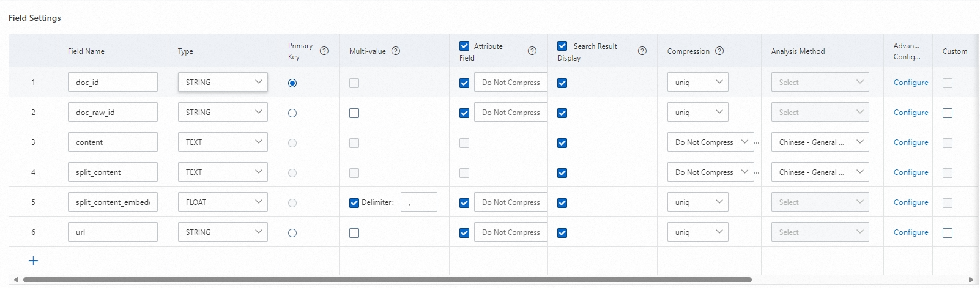980x288 pixels.
Task: Click the Primary Key help icon
Action: (324, 51)
